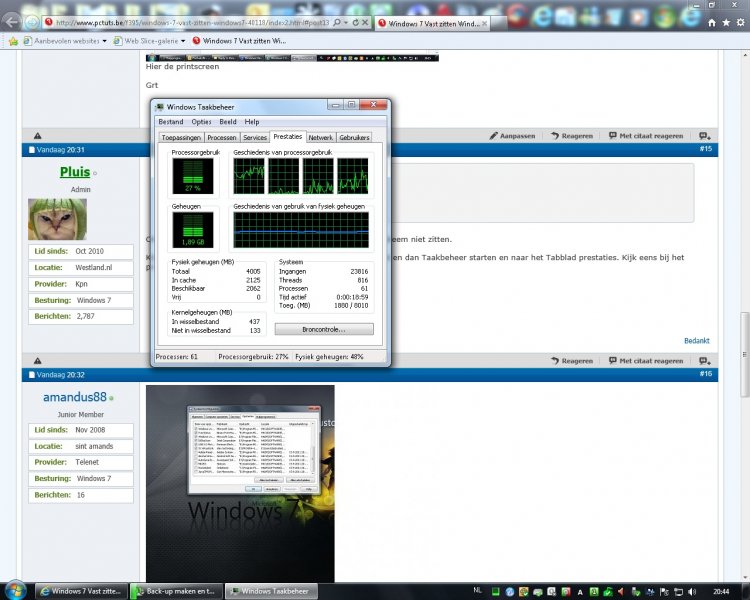The height and width of the screenshot is (600, 750).
Task: Go back with the browser back arrow
Action: [12, 22]
